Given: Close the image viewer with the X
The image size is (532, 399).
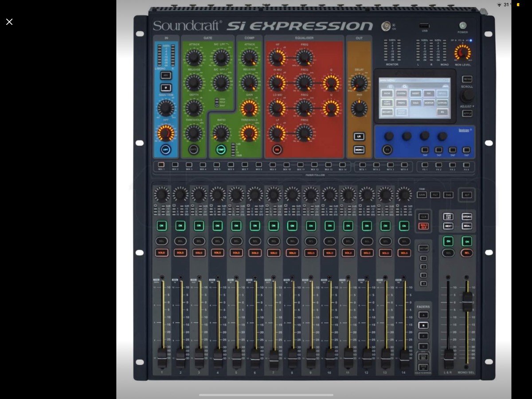Looking at the screenshot, I should [9, 22].
